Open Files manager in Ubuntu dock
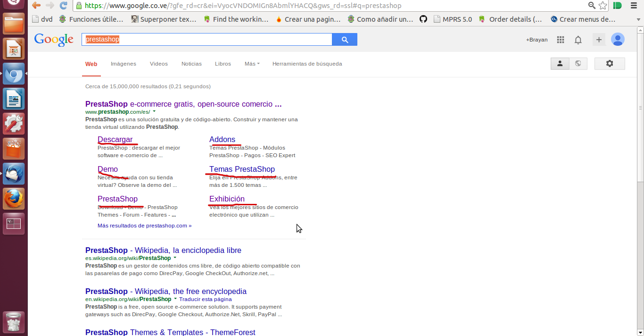The image size is (644, 336). pos(14,24)
